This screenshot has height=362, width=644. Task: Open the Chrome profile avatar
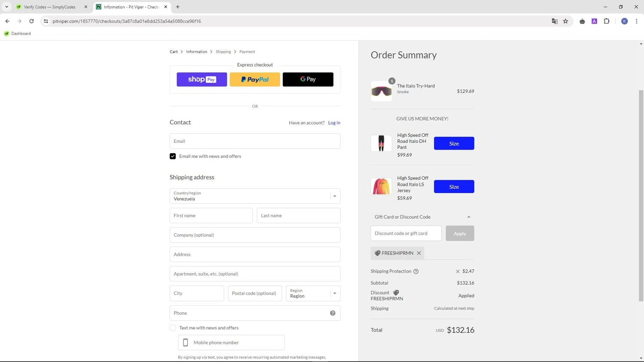[x=625, y=21]
